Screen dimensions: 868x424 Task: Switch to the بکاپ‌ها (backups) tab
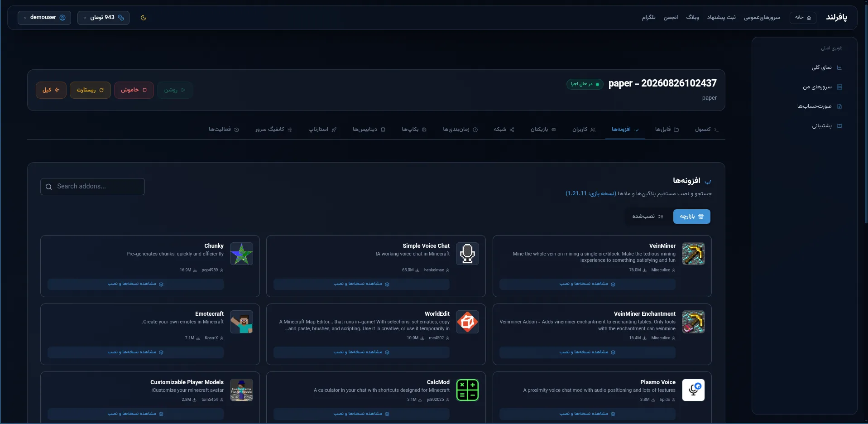tap(414, 130)
